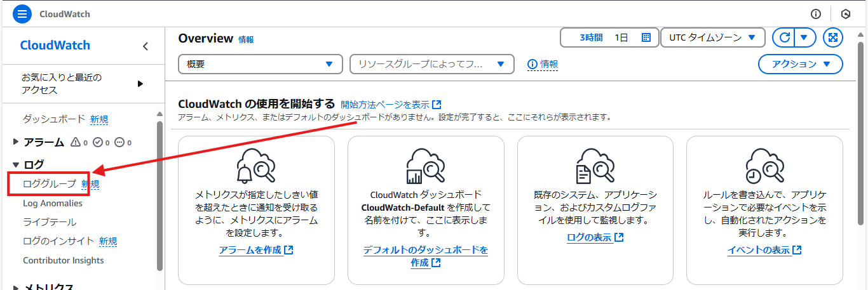
Task: Open ロググループ in the sidebar
Action: click(x=50, y=184)
